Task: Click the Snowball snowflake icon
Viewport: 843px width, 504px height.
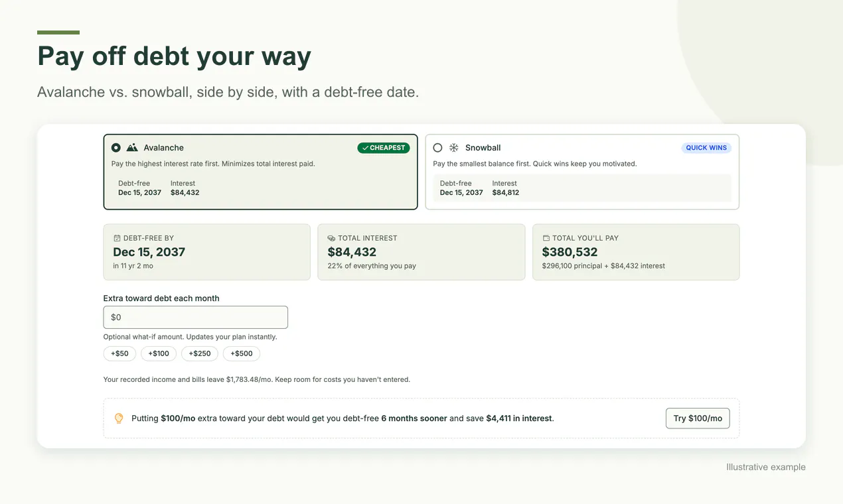Action: click(x=454, y=148)
